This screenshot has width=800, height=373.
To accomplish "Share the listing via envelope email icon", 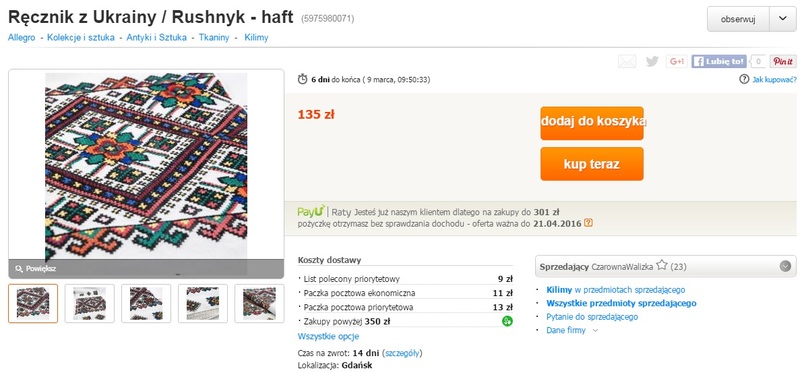I will (x=627, y=62).
